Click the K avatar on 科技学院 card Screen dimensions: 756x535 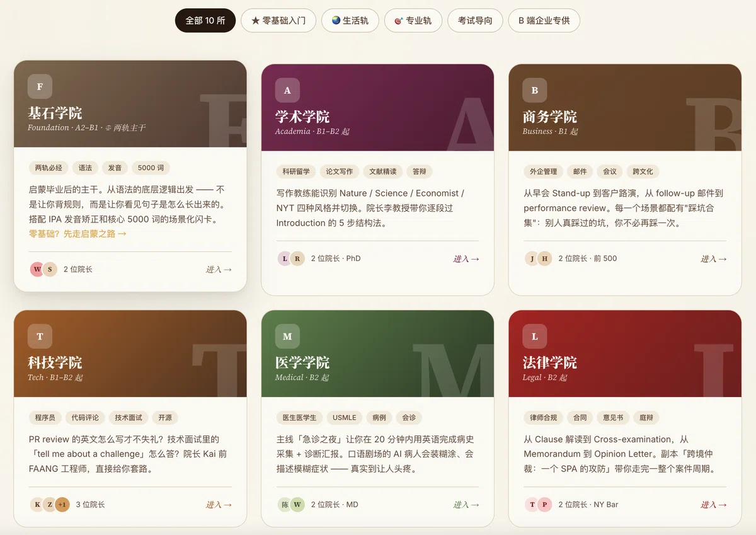tap(37, 505)
